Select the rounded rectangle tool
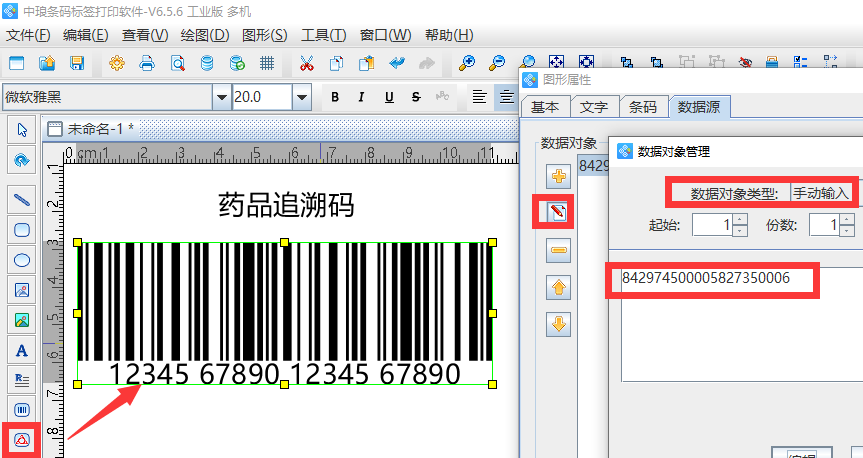This screenshot has width=863, height=458. click(x=22, y=230)
